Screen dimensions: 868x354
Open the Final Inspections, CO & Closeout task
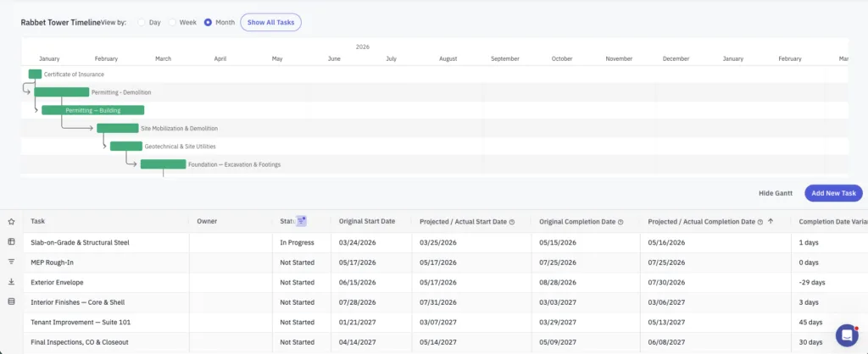(x=80, y=342)
